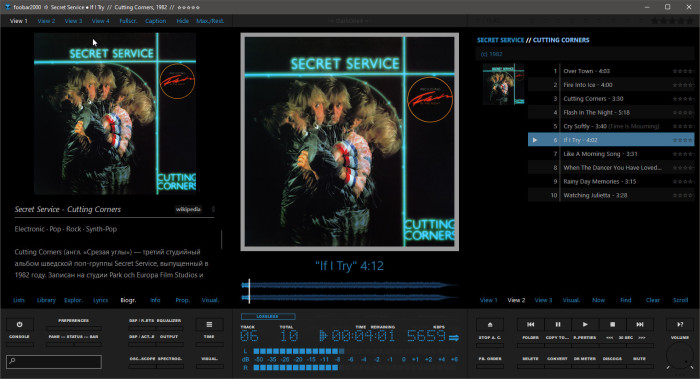Select track Watching Julietta
This screenshot has height=379, width=700.
pos(611,196)
